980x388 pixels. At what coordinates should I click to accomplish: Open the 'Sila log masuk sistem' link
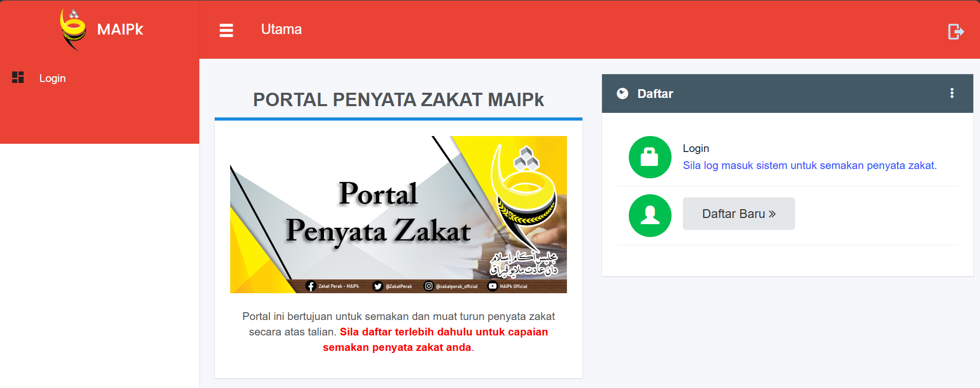809,165
